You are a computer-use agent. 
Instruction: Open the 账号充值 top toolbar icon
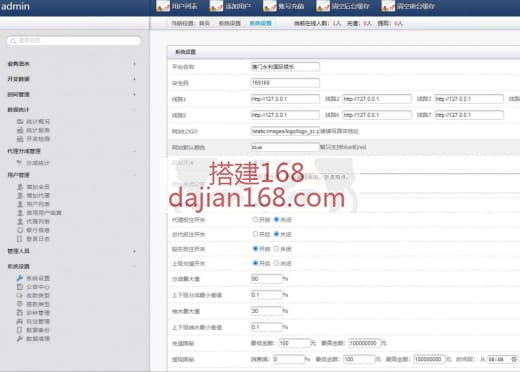point(269,6)
